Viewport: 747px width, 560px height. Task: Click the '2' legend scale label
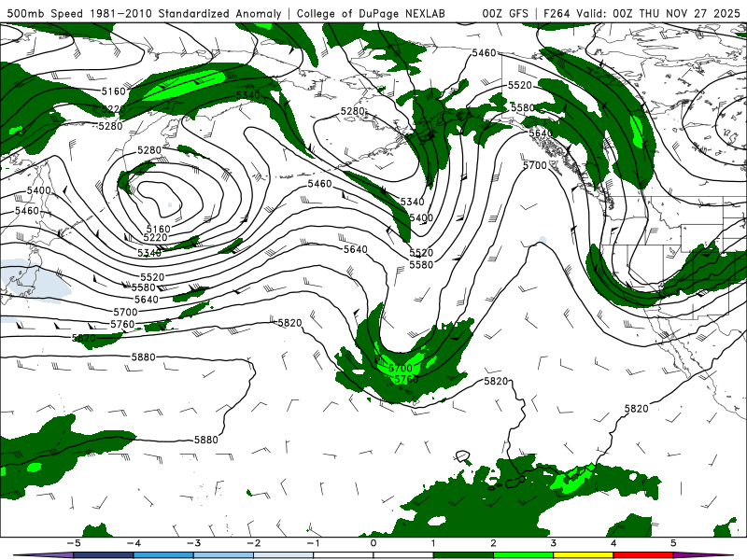493,543
